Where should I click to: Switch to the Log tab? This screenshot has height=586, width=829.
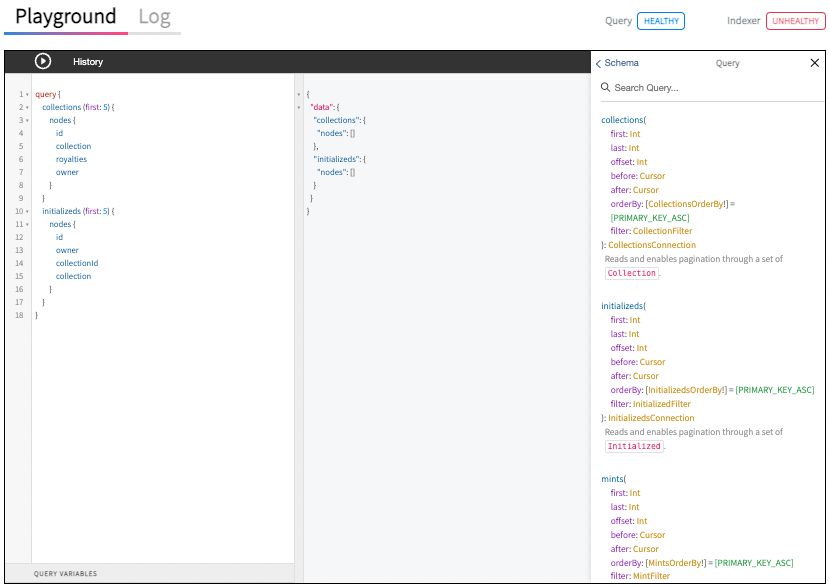[x=154, y=16]
